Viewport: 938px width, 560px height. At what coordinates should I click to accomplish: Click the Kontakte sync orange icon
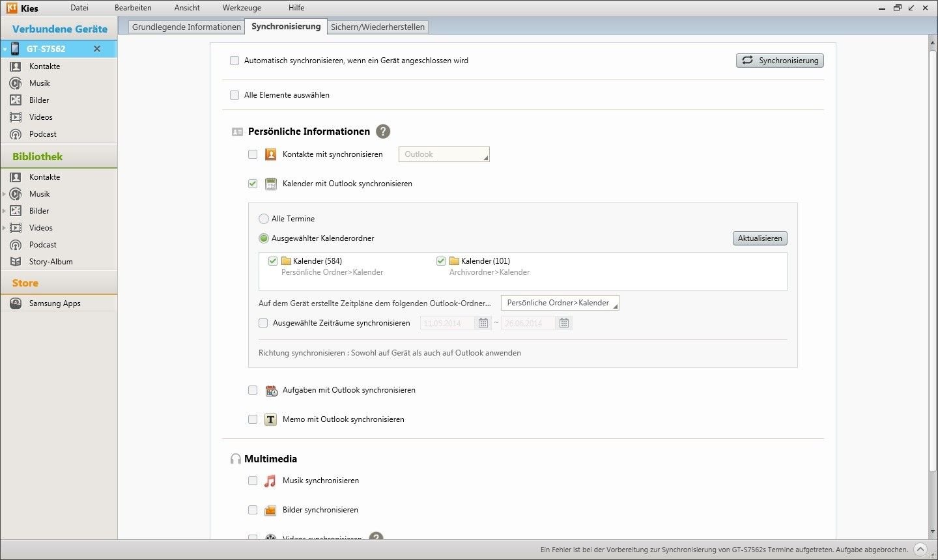pos(271,154)
